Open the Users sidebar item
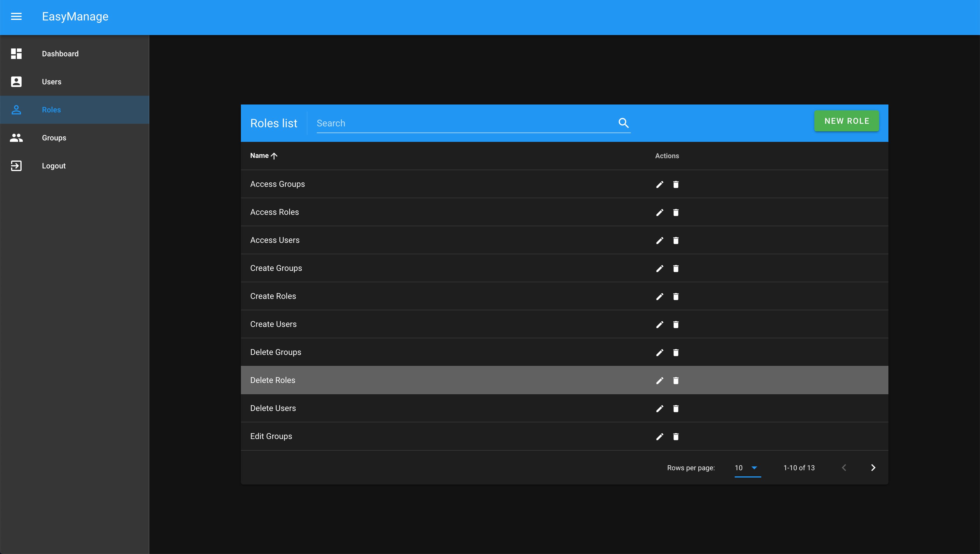 pyautogui.click(x=51, y=82)
